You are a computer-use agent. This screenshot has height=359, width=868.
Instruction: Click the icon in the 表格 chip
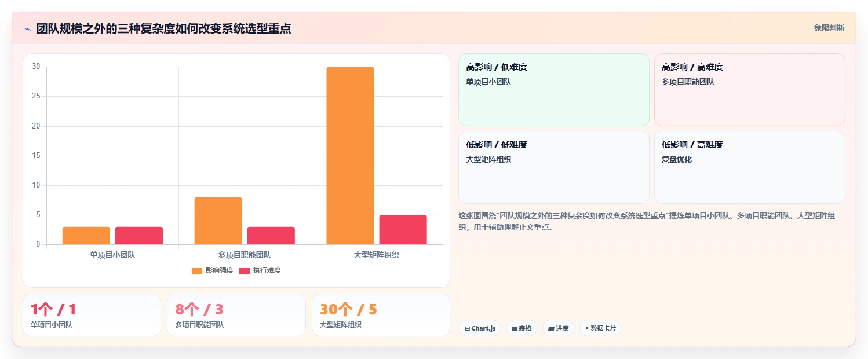[x=515, y=328]
